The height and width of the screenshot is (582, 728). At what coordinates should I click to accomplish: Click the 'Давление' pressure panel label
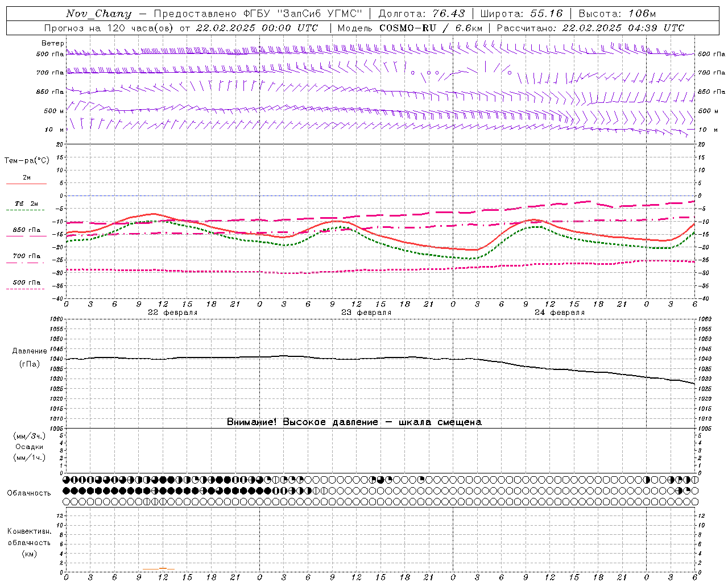pos(29,351)
